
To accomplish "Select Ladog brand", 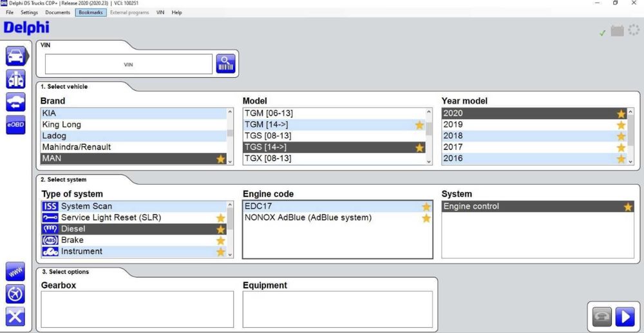I will click(x=133, y=135).
